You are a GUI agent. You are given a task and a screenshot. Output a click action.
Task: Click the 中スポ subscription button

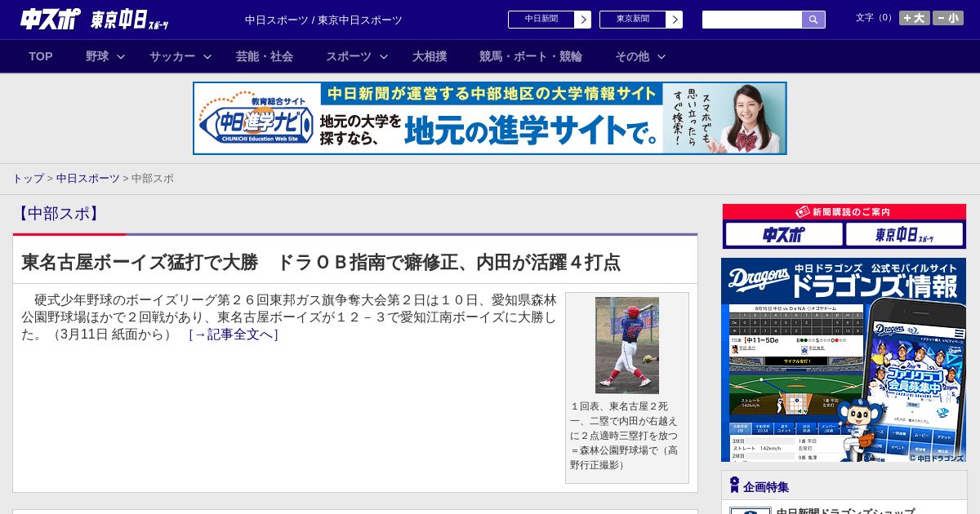(784, 235)
